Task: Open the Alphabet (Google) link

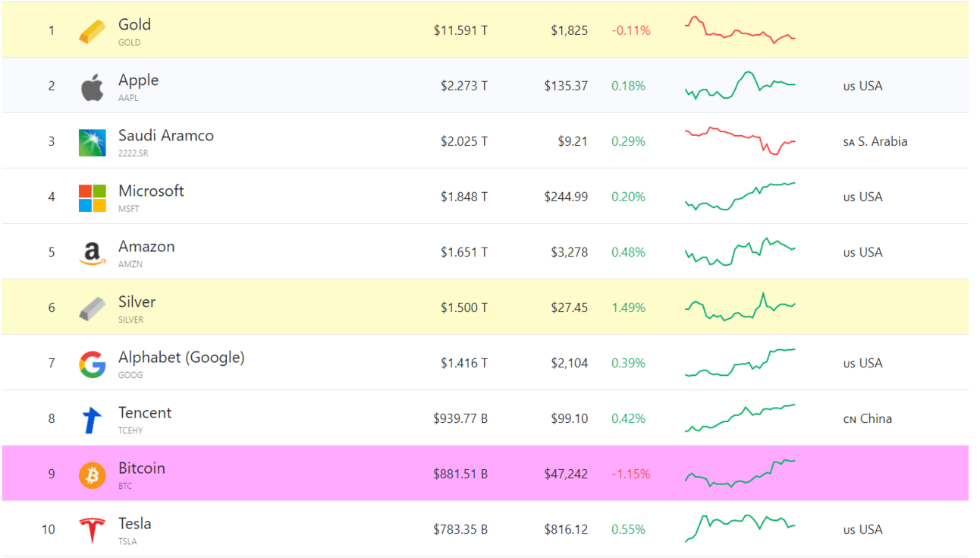Action: coord(181,358)
